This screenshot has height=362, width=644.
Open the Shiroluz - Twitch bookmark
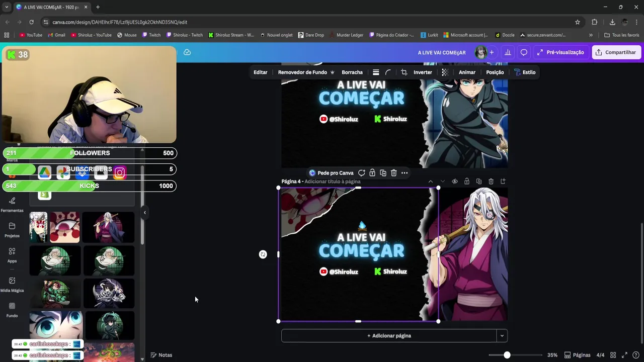(184, 35)
